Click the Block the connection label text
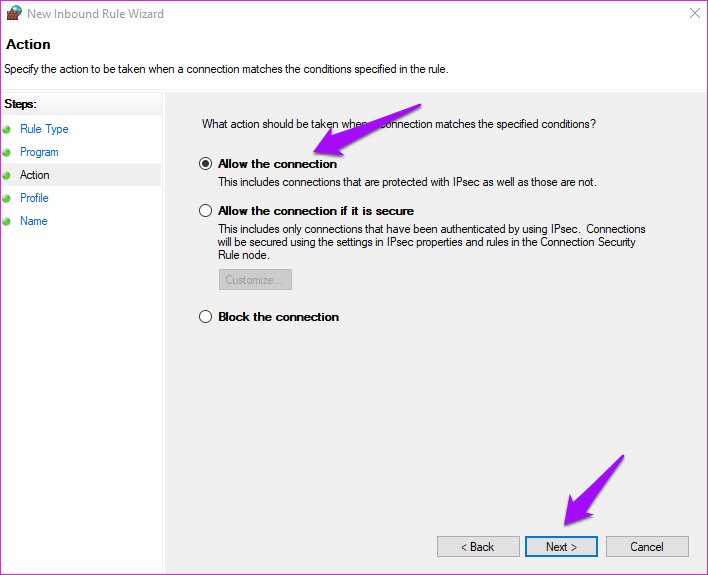This screenshot has height=575, width=708. click(278, 317)
